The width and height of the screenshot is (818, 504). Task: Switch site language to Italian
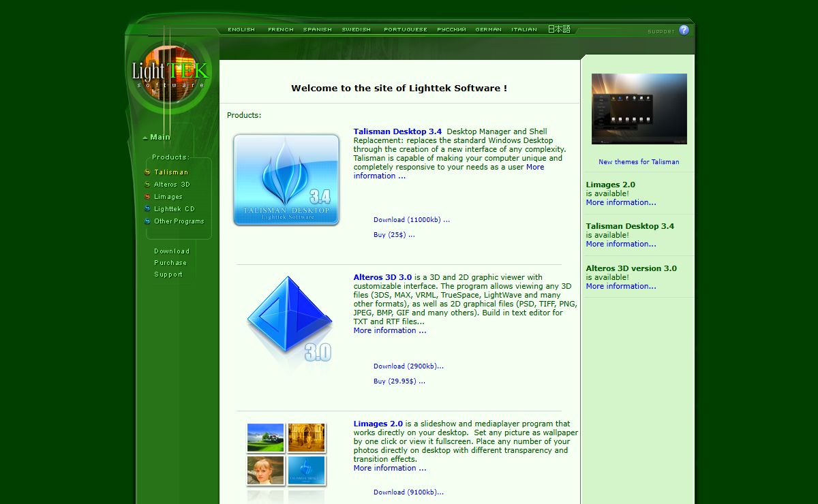(524, 30)
